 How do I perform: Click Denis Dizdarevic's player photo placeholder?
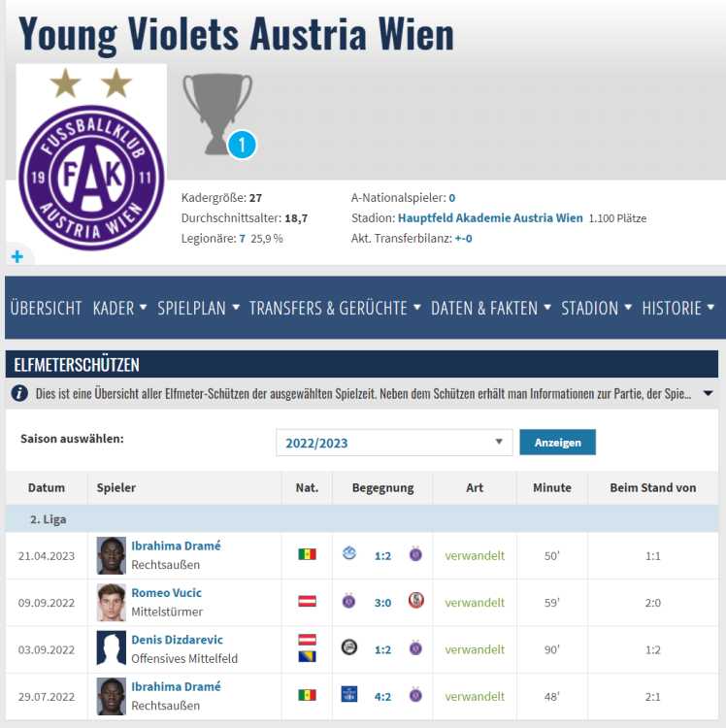112,648
